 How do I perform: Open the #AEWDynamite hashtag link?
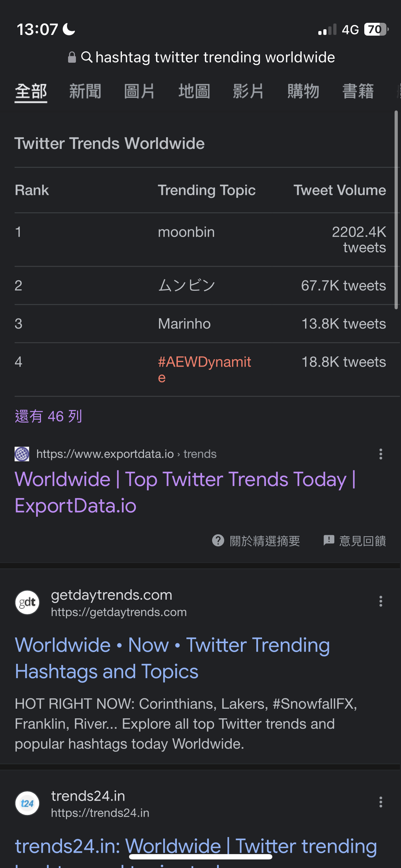205,370
